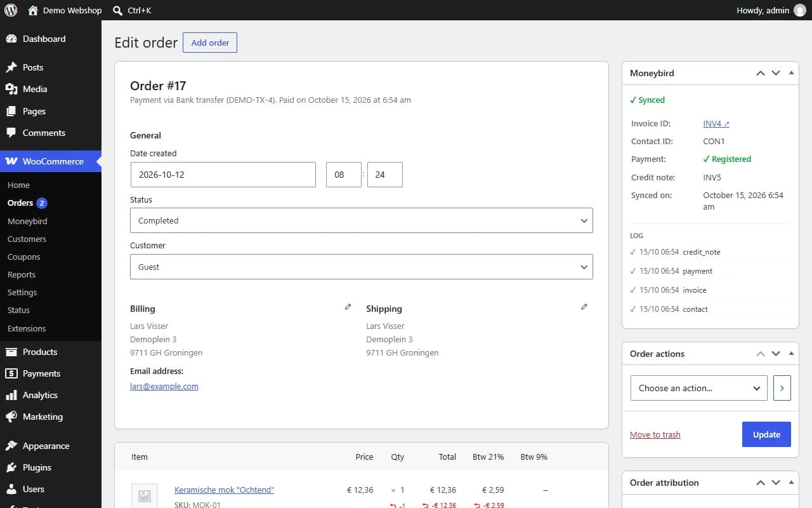The width and height of the screenshot is (812, 508).
Task: Collapse the Moneybird panel toggle triangle
Action: (791, 73)
